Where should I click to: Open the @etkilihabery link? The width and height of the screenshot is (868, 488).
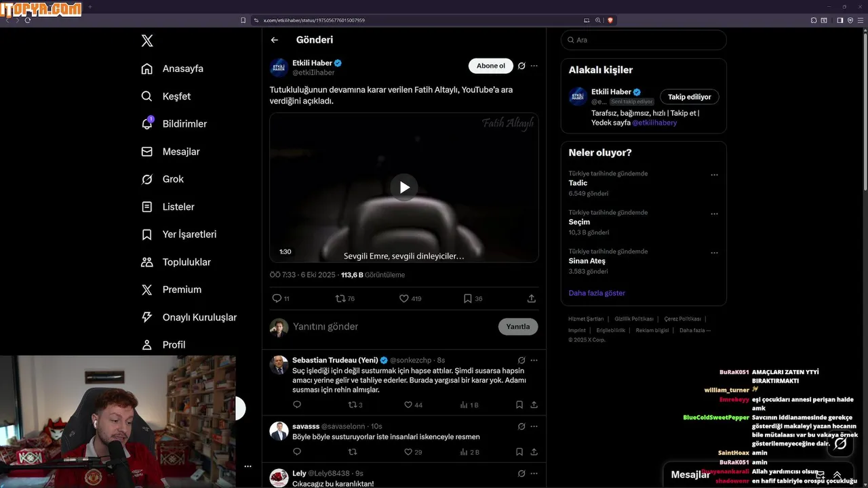[654, 123]
